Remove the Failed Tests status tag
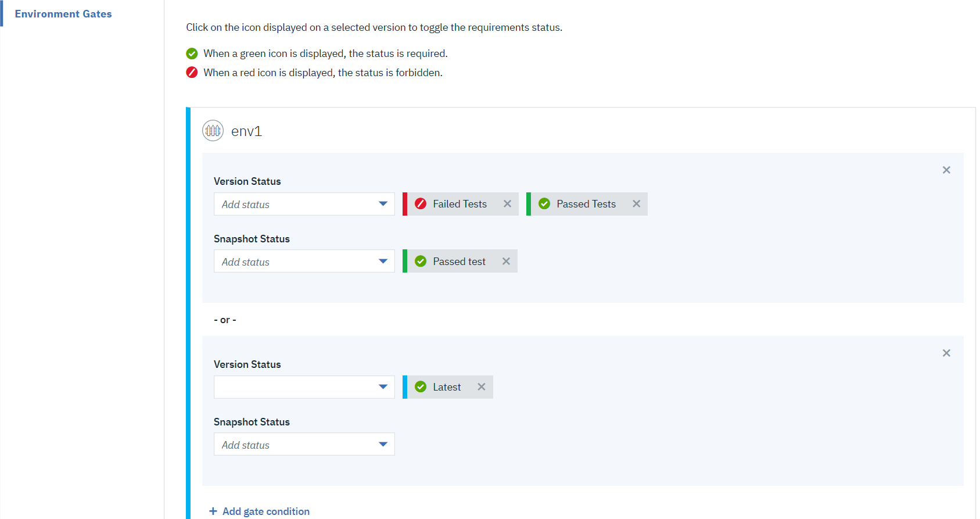The image size is (980, 519). [507, 204]
